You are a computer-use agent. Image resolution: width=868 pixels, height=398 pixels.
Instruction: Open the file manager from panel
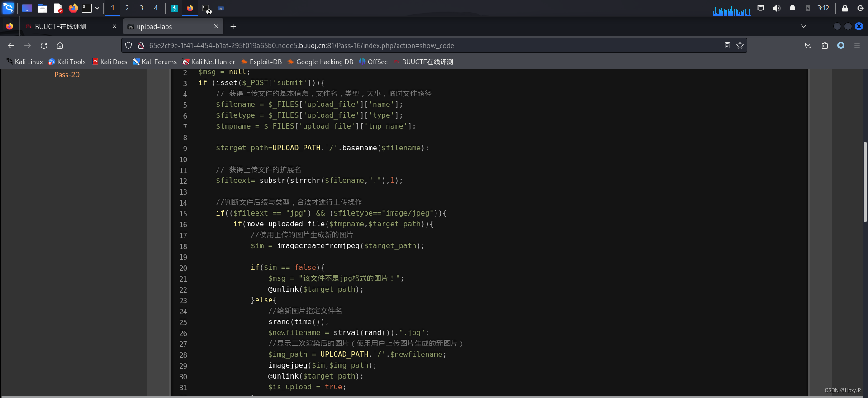click(43, 8)
